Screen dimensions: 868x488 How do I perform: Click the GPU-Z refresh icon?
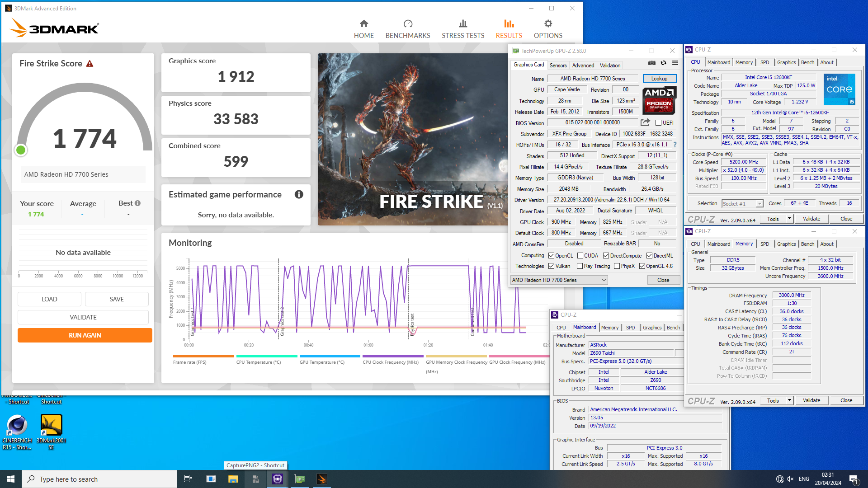coord(663,63)
